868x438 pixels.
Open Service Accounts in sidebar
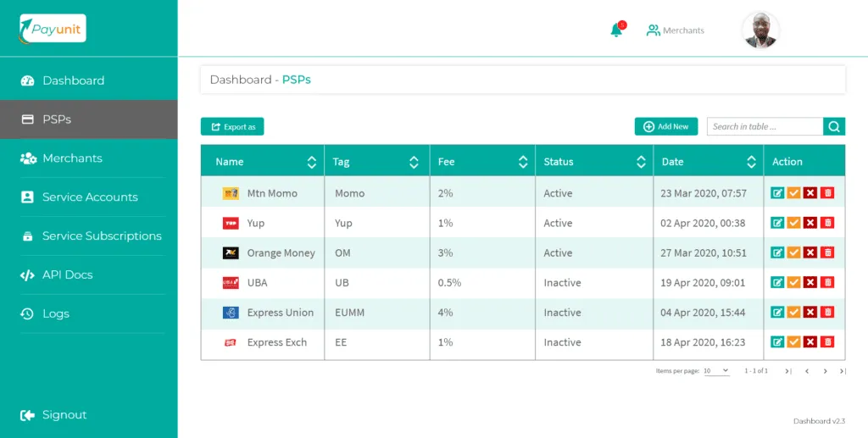88,197
